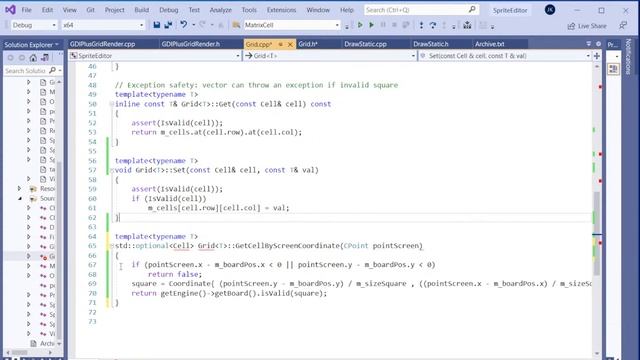Click the Live Share button
The image size is (640, 360).
(x=587, y=26)
